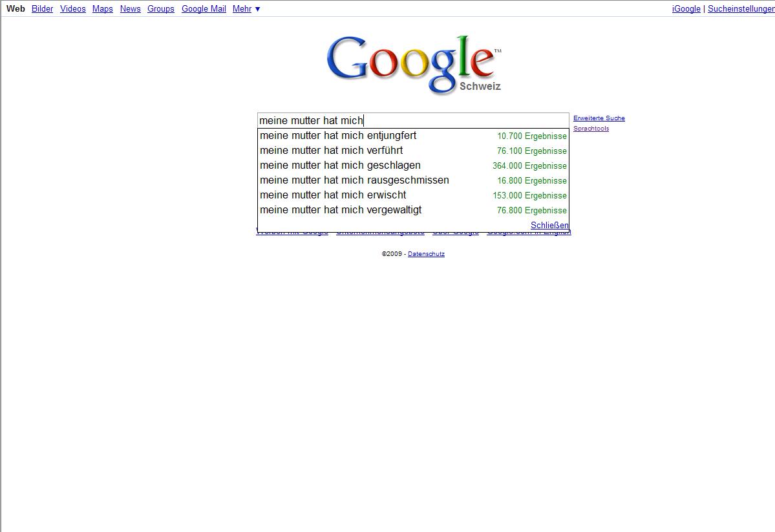Open the Mehr dropdown menu
The image size is (775, 532).
pyautogui.click(x=246, y=9)
